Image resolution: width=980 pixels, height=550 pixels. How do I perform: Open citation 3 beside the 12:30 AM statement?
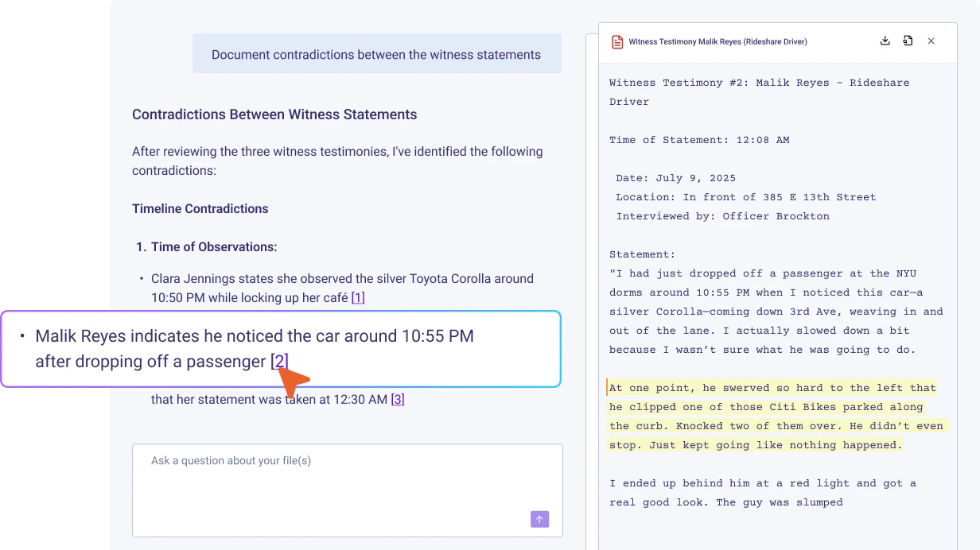pos(398,399)
